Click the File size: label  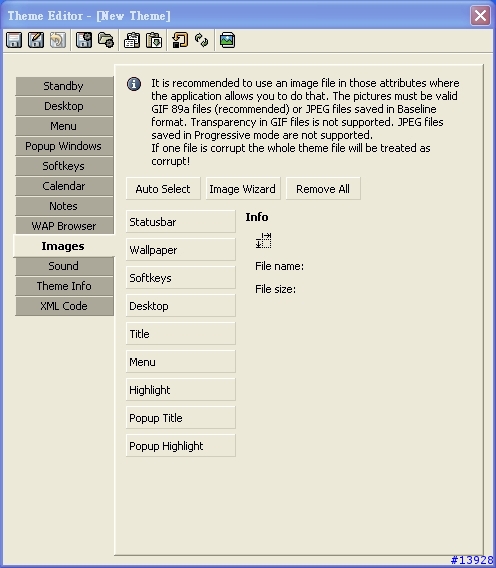(x=275, y=289)
